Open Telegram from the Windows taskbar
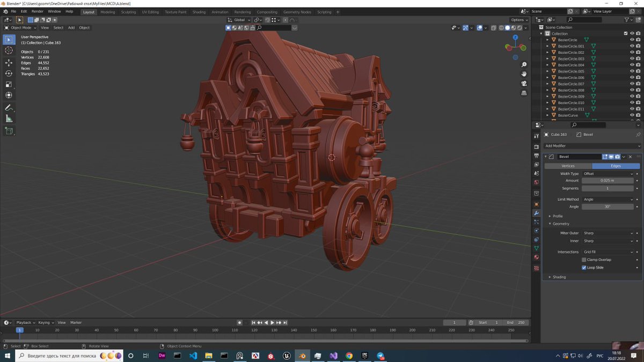This screenshot has width=644, height=362. point(380,356)
